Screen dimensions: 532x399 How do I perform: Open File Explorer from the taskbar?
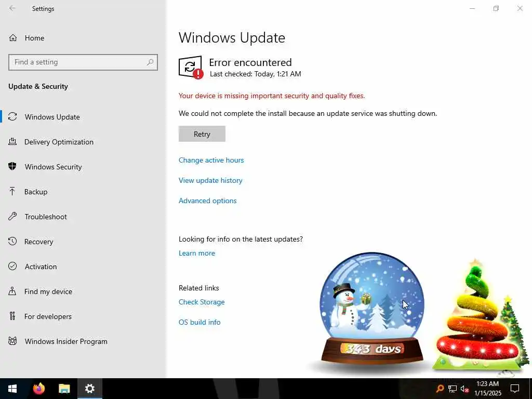point(64,389)
